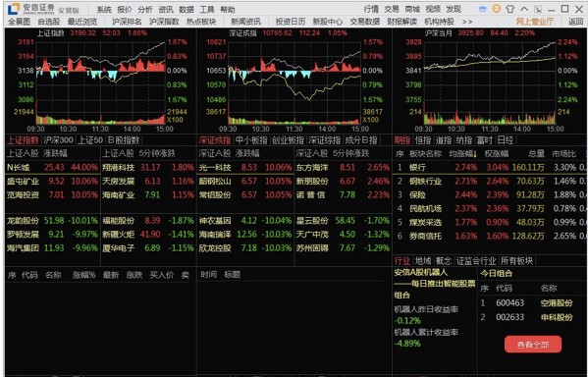Switch sector list to 行业 tab

point(402,261)
